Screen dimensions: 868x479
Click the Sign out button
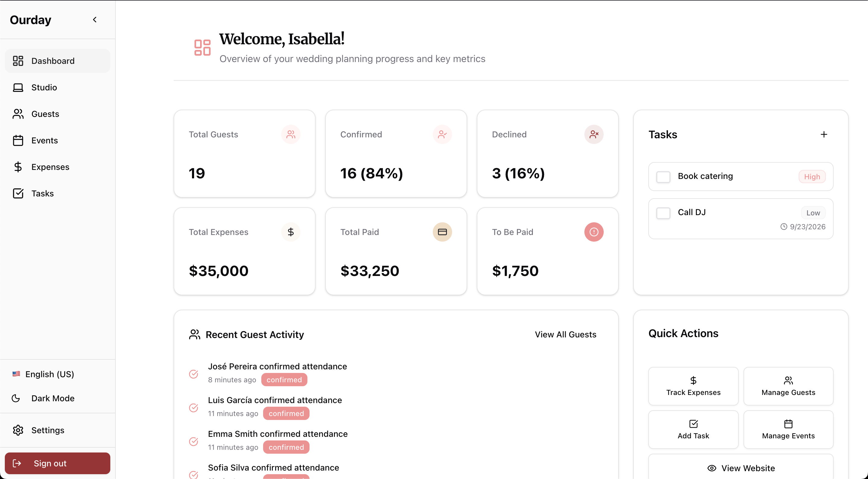pos(57,463)
